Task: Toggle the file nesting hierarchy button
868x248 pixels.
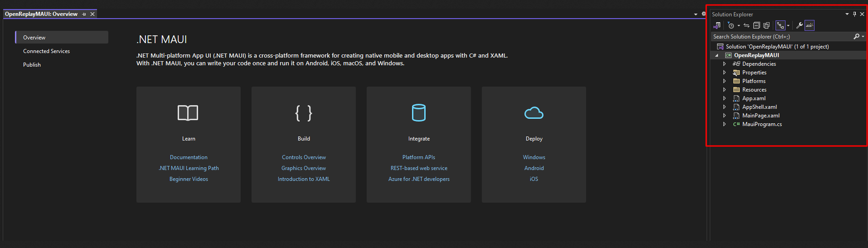Action: click(x=780, y=25)
